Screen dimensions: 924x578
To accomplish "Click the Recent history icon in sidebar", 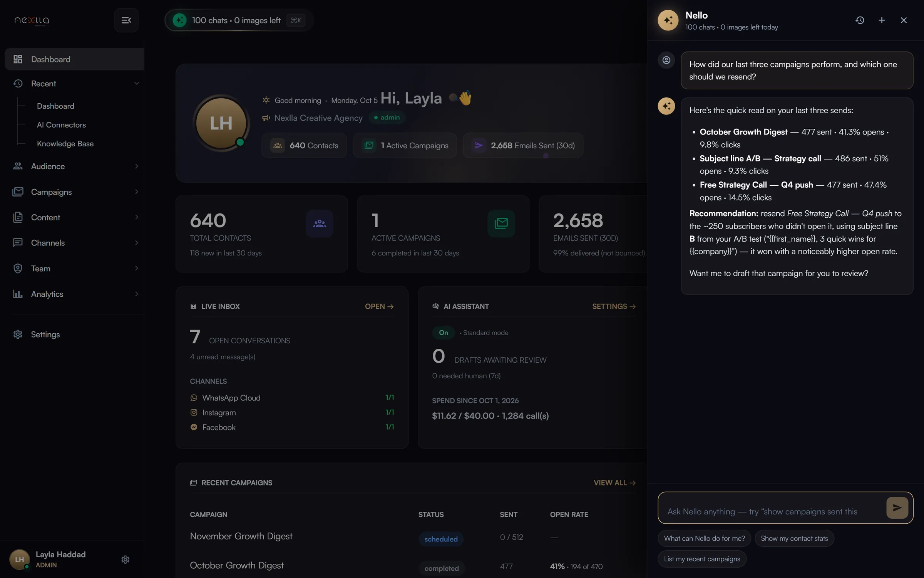I will click(18, 84).
